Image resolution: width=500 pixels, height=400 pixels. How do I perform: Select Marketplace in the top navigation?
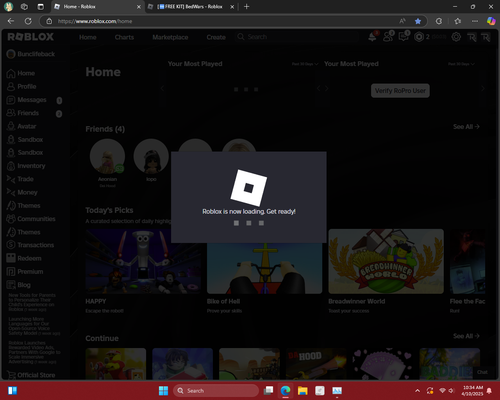pos(170,37)
